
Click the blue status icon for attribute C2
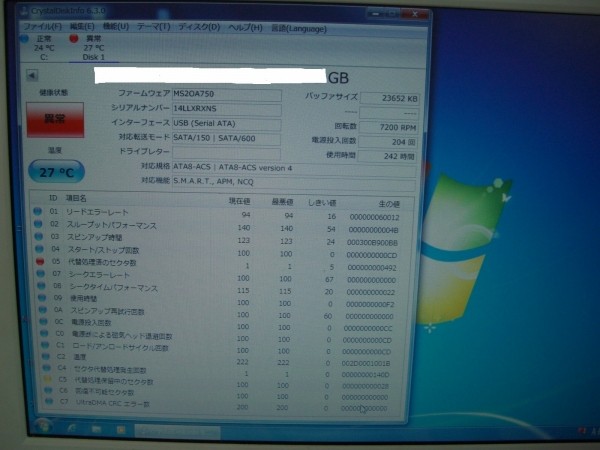coord(40,357)
